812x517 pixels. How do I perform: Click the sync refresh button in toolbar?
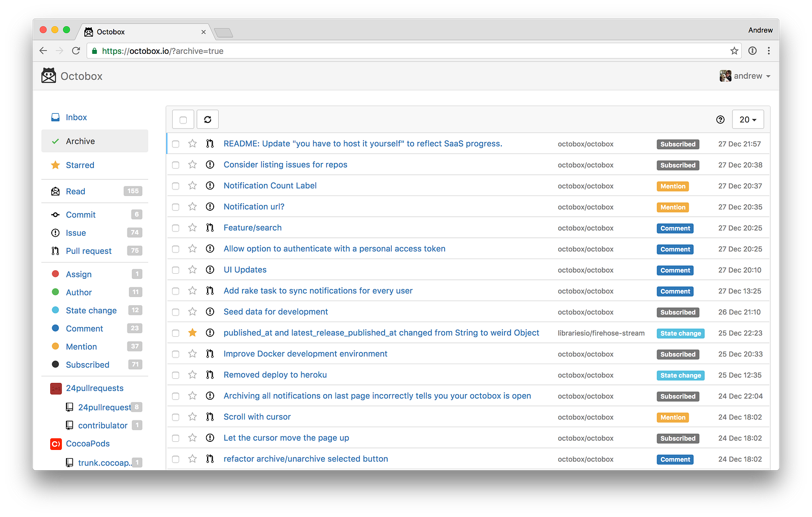point(208,120)
